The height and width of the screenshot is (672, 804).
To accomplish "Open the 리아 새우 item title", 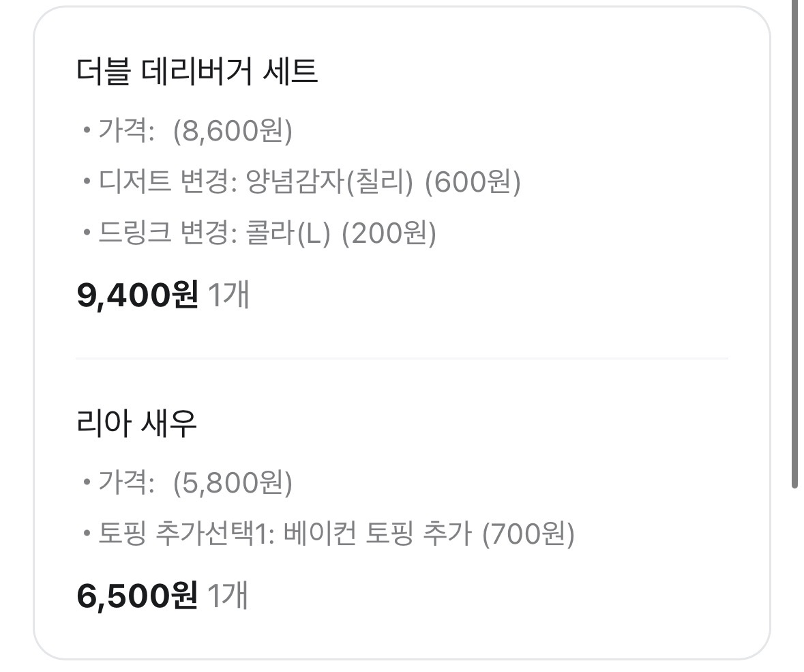I will (137, 424).
